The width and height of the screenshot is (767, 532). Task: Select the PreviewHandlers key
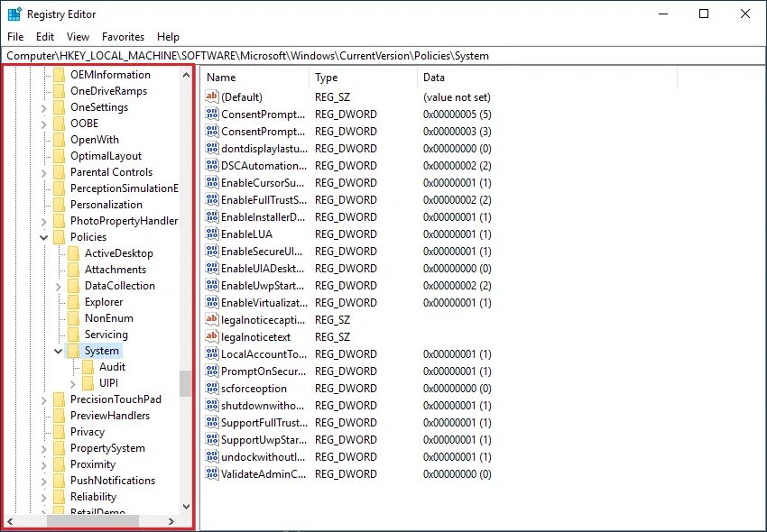click(110, 416)
